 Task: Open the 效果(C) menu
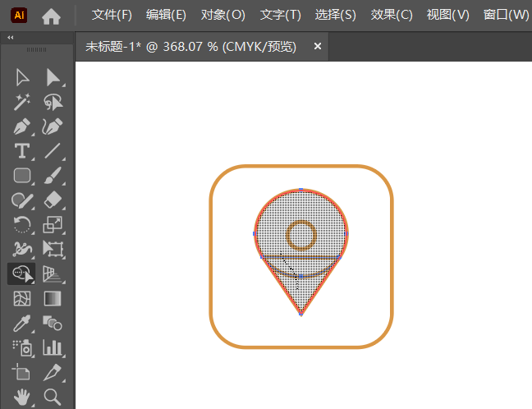pyautogui.click(x=392, y=15)
